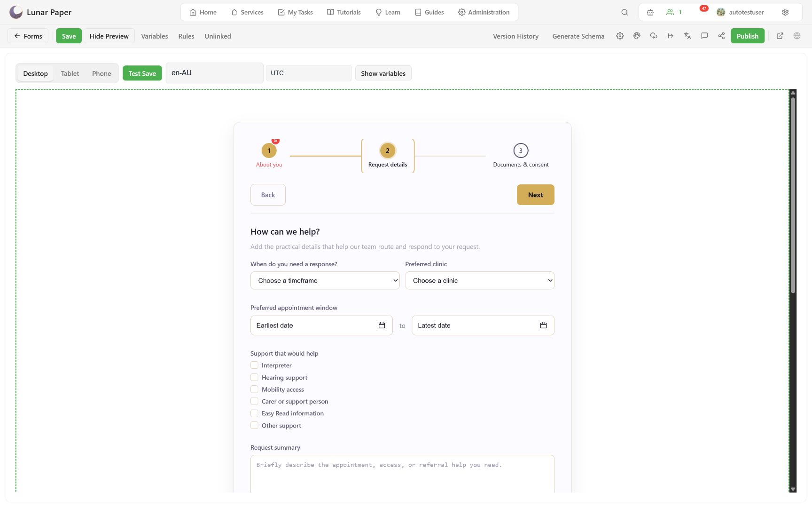Click the preview vertical scrollbar down arrow
The width and height of the screenshot is (812, 508).
793,489
